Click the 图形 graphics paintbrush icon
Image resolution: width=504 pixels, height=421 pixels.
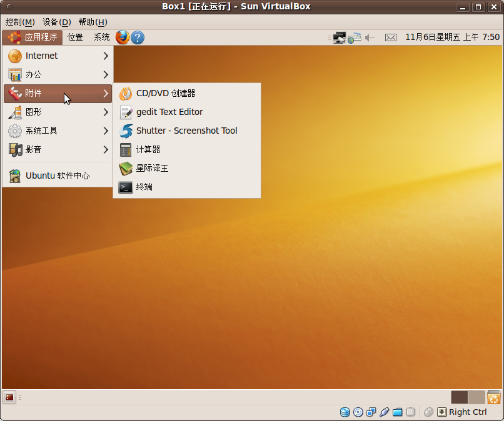tap(15, 112)
